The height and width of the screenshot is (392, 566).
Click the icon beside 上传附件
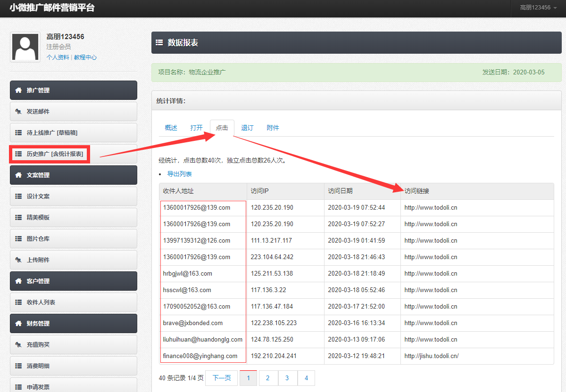tap(18, 260)
